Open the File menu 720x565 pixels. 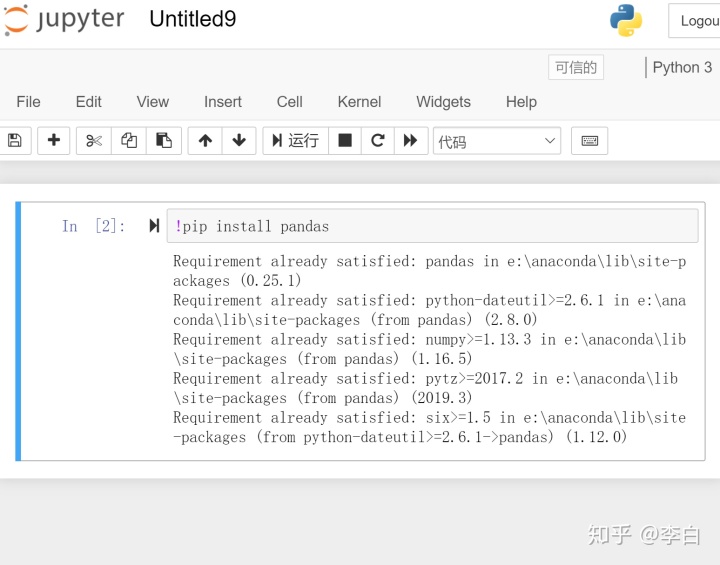28,102
